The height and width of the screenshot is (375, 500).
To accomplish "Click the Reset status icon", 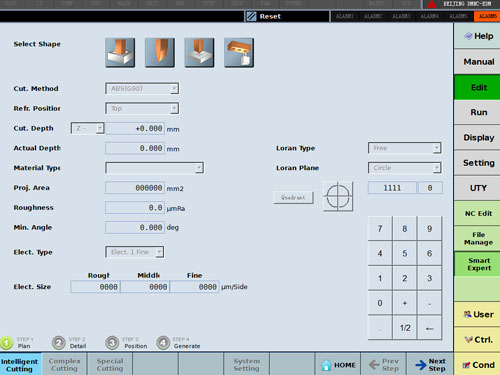I will 251,16.
